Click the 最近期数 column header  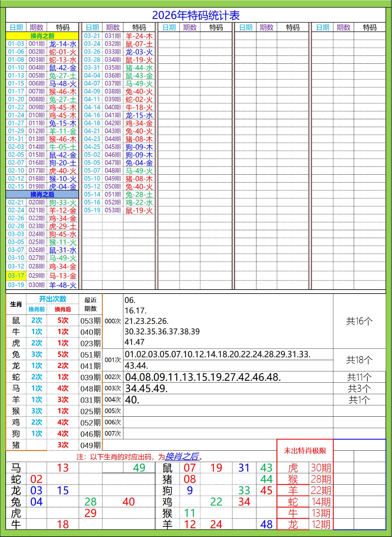click(x=90, y=304)
